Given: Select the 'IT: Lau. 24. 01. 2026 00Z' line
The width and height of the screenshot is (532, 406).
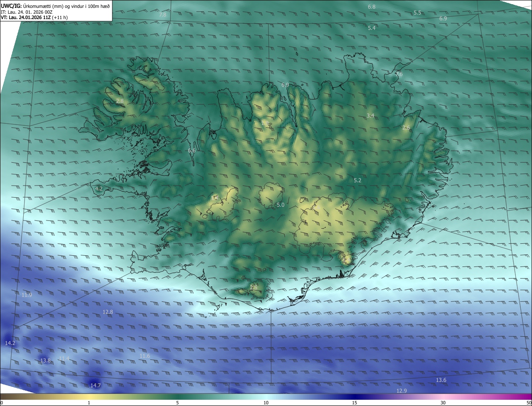Looking at the screenshot, I should click(27, 12).
